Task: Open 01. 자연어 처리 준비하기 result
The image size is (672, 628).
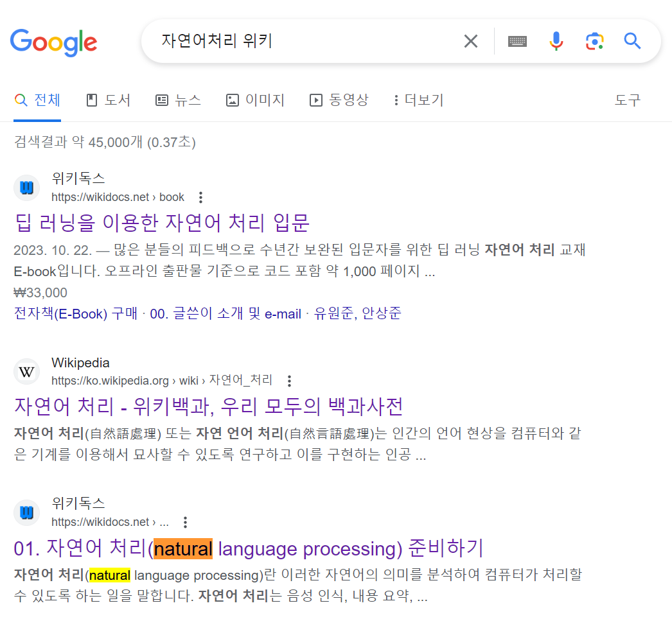Action: coord(249,548)
